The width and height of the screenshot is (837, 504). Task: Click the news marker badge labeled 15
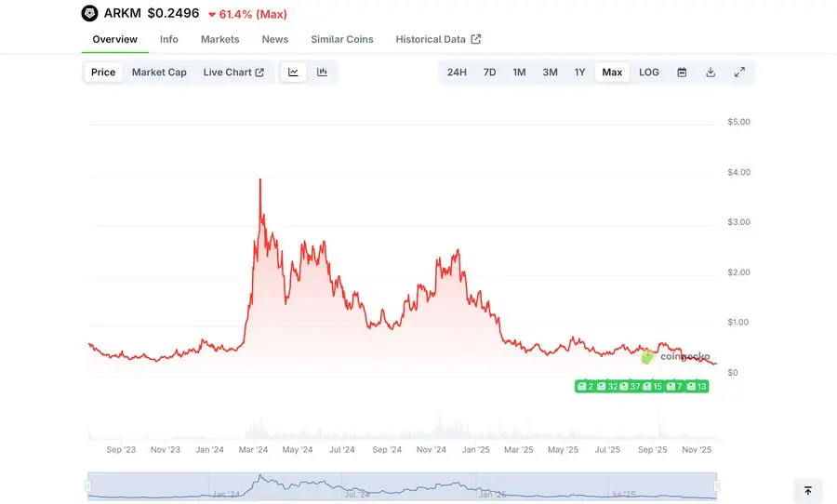point(652,387)
